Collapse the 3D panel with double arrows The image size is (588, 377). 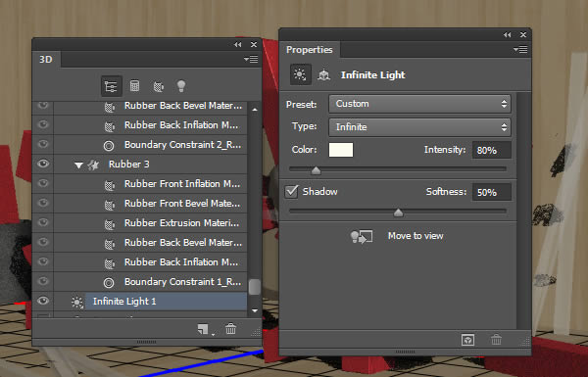[x=238, y=44]
